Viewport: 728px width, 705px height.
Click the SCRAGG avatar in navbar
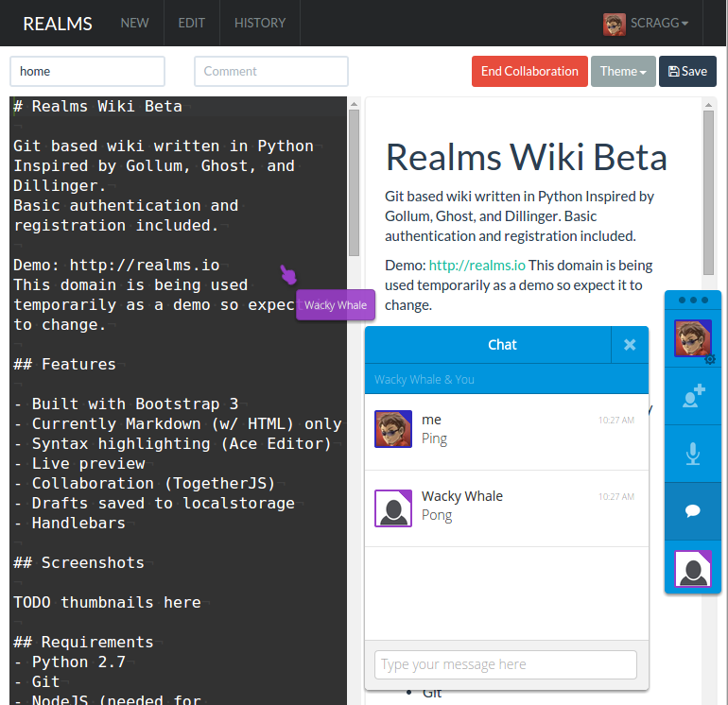[614, 25]
